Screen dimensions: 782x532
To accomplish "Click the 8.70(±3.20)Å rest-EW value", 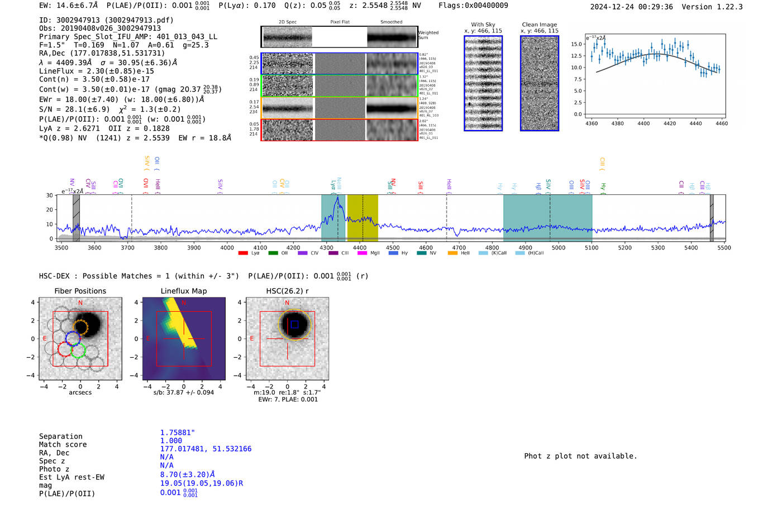I will (188, 475).
